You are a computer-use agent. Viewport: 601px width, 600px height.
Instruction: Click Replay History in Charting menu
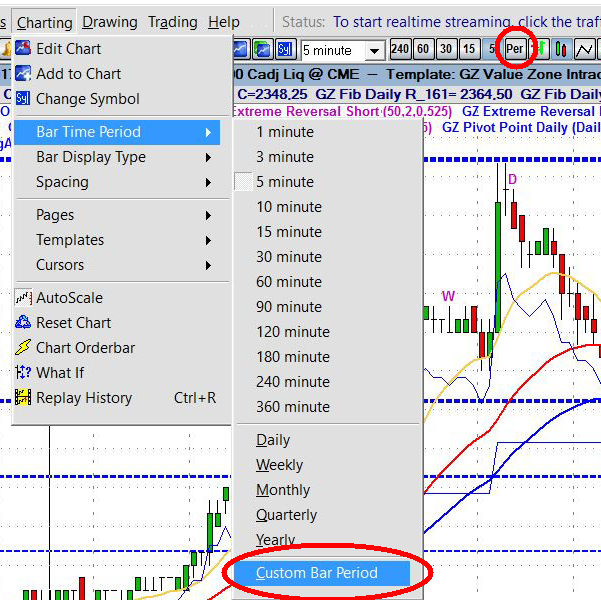click(x=84, y=398)
